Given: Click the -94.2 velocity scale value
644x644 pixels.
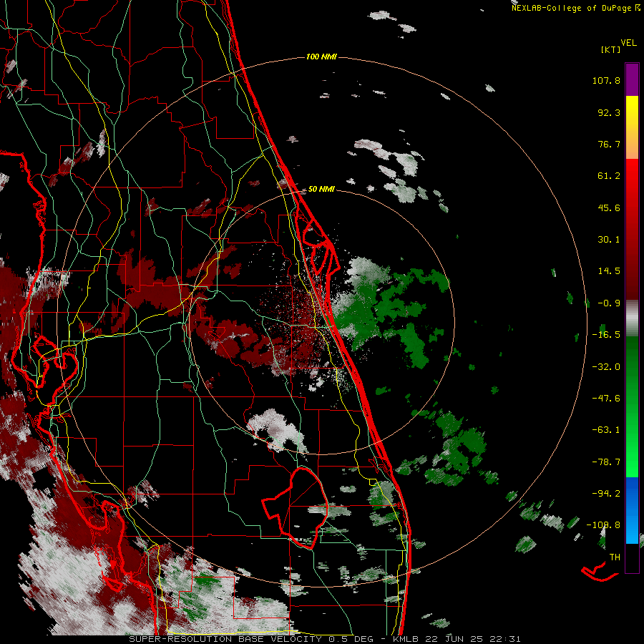Looking at the screenshot, I should click(x=606, y=493).
